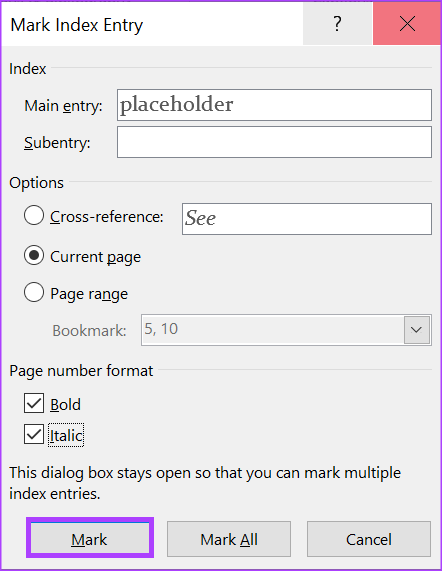Click the greyed 'Bookmark:' label
The width and height of the screenshot is (442, 571).
(89, 331)
